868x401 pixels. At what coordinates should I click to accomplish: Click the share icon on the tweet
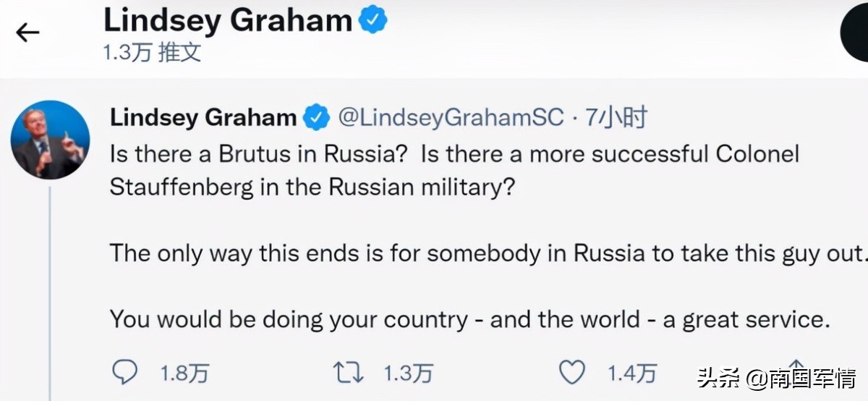796,371
